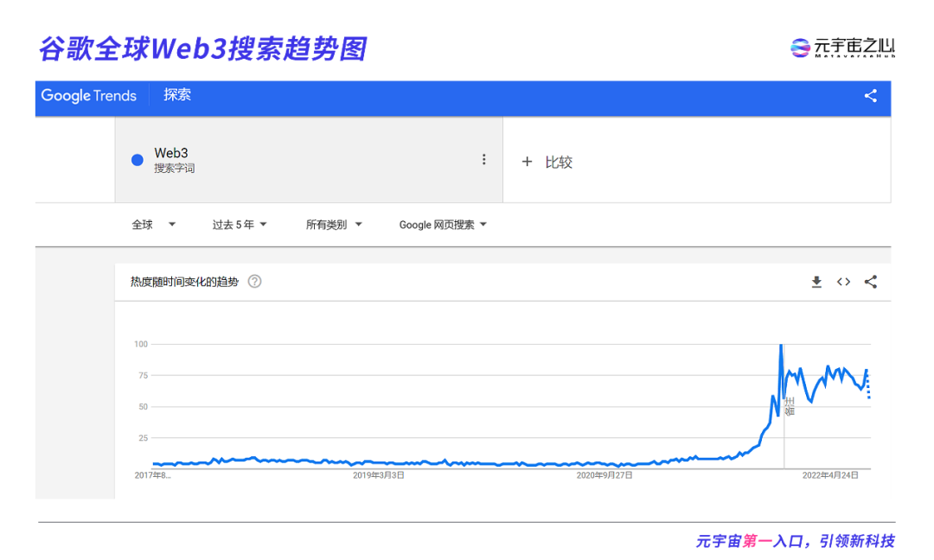
Task: Click the 75 y-axis label
Action: pyautogui.click(x=143, y=375)
